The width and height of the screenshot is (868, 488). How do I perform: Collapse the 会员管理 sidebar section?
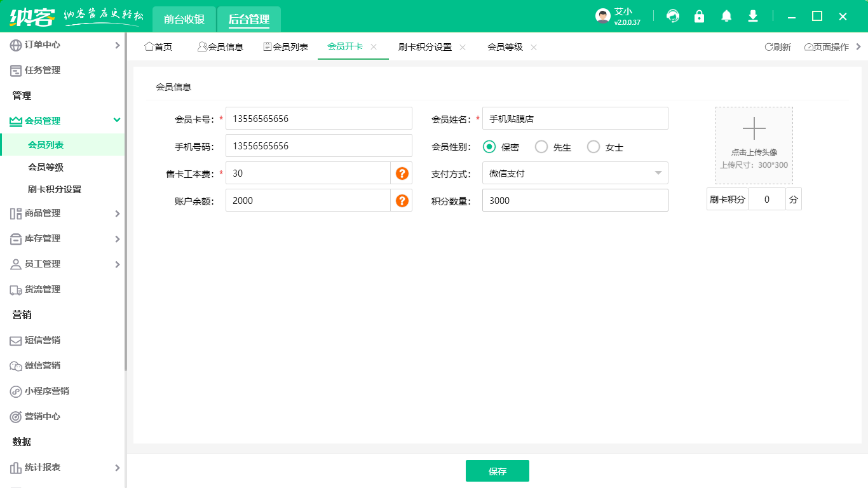click(116, 120)
